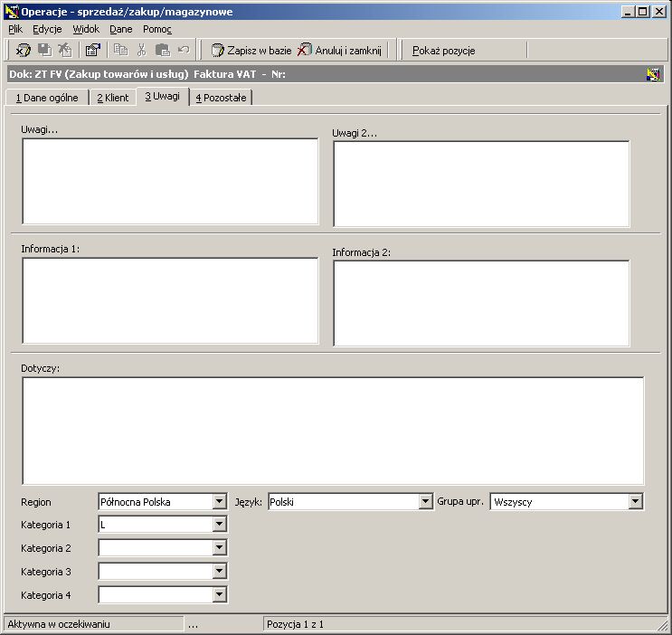Click the undo arrow icon

click(184, 50)
